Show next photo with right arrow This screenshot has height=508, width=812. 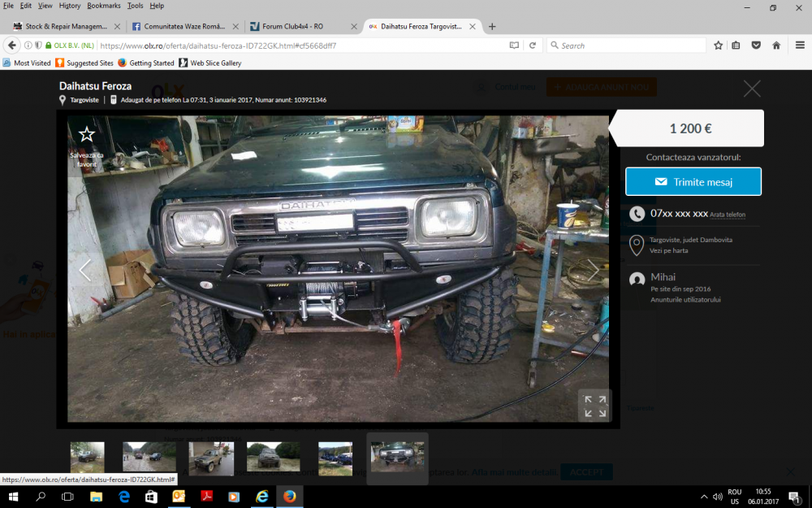click(x=593, y=270)
